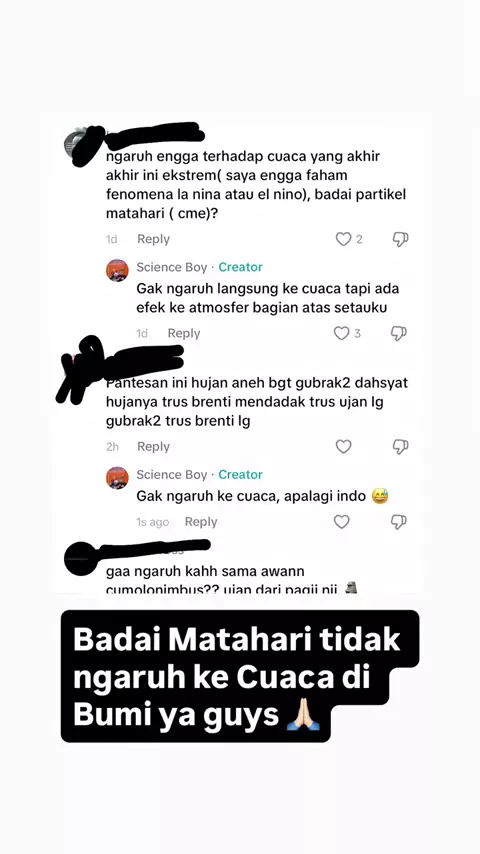Screen dimensions: 480x854
Task: Reply to the comment posted 1s ago
Action: [200, 522]
